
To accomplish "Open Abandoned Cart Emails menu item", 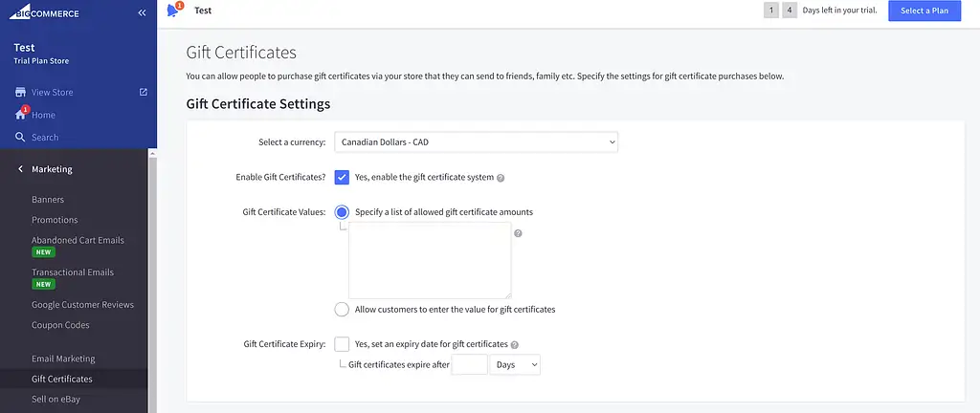I will (x=78, y=240).
